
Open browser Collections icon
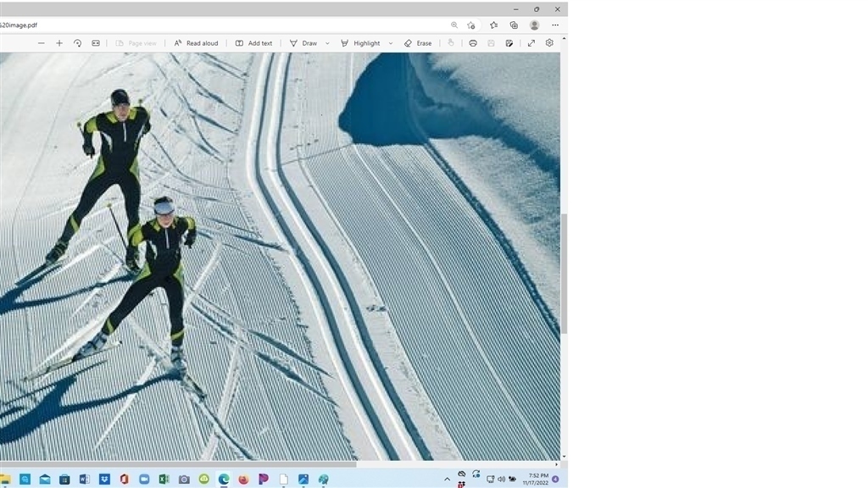coord(514,25)
